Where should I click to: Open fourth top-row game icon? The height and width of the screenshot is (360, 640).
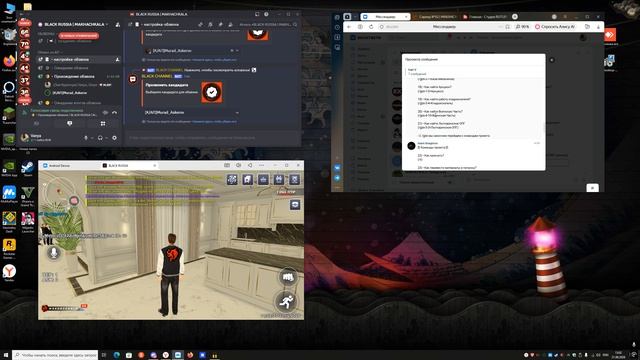[279, 179]
